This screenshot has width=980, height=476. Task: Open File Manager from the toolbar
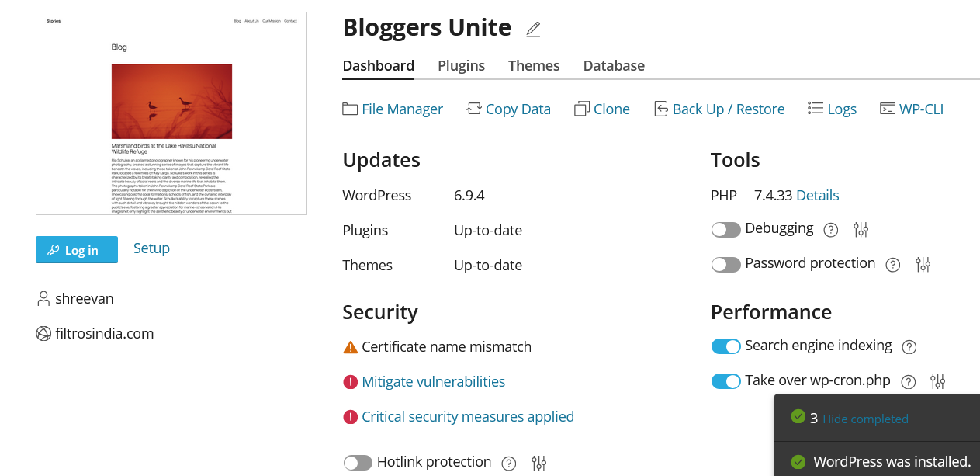(393, 109)
